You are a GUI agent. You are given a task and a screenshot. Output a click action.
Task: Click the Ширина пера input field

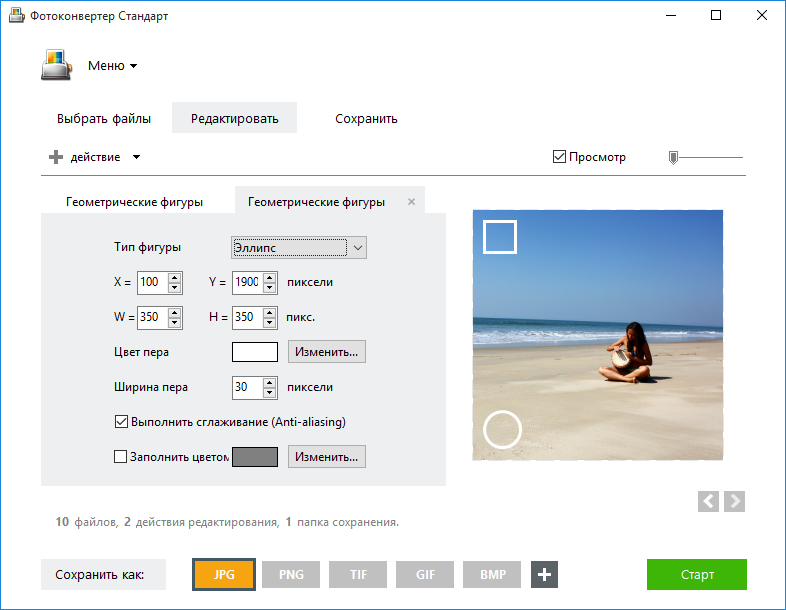pyautogui.click(x=247, y=387)
